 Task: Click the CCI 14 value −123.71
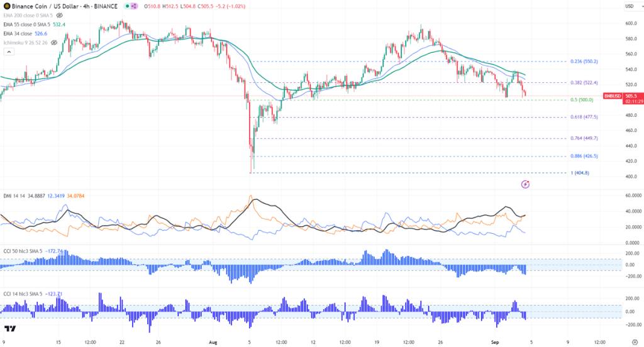pyautogui.click(x=54, y=294)
